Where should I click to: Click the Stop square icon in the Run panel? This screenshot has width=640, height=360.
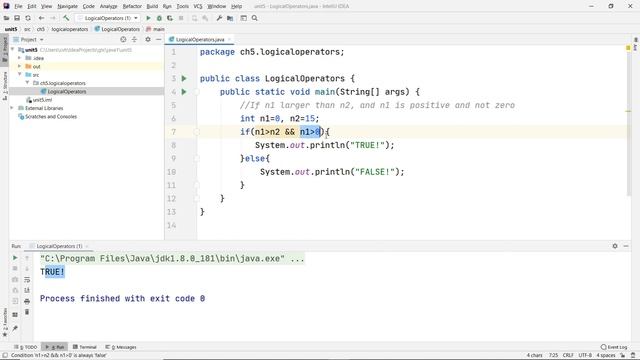pos(15,269)
